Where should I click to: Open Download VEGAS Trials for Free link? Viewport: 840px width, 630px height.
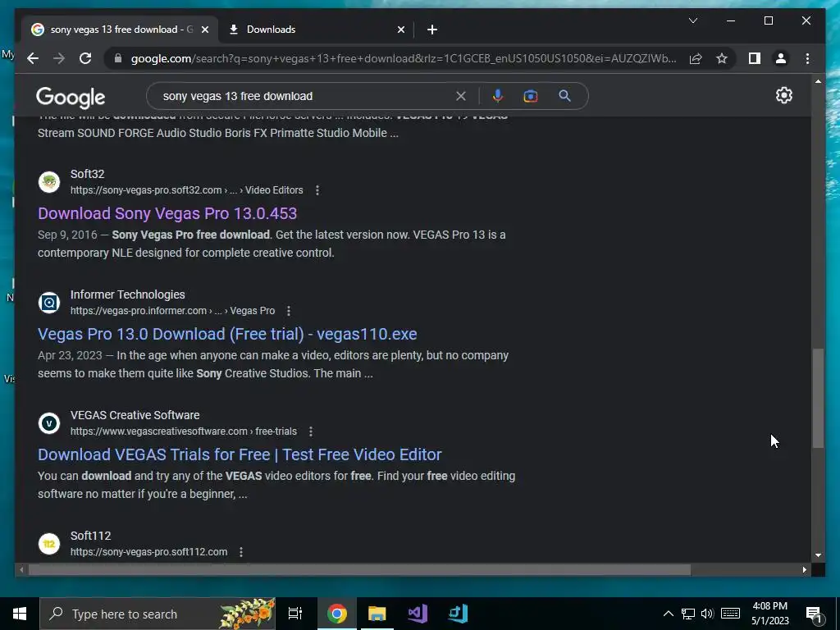click(x=240, y=454)
